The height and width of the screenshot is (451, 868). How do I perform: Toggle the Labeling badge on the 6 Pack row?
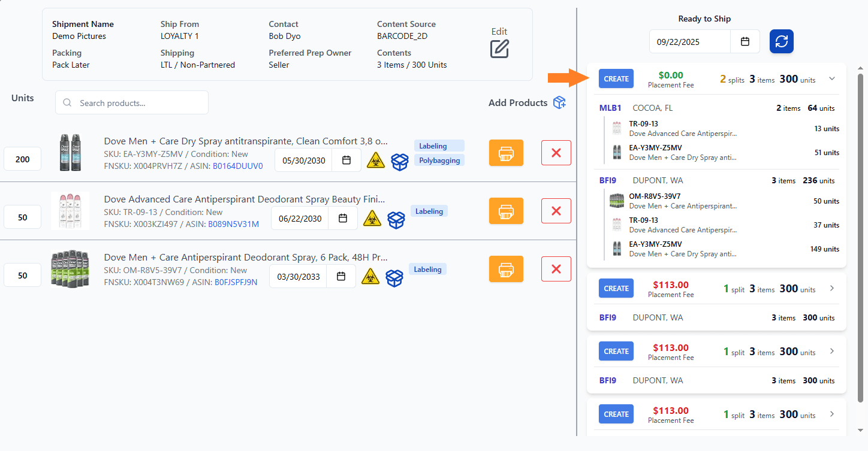(427, 269)
